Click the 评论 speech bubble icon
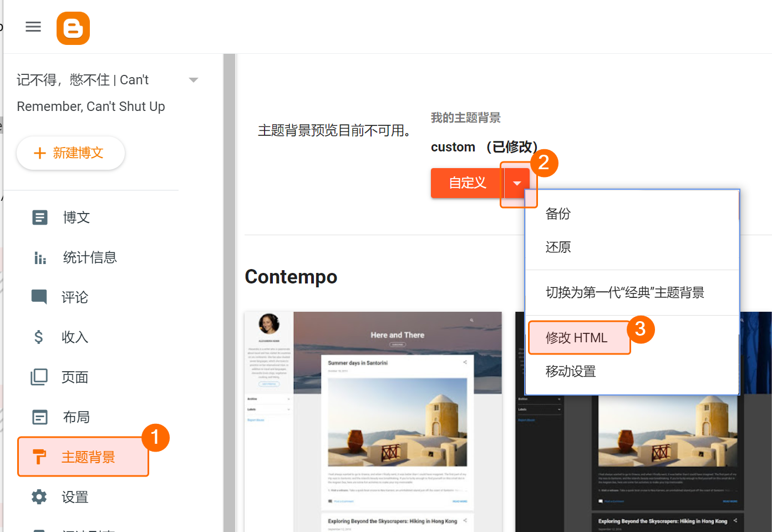The width and height of the screenshot is (772, 532). 39,297
